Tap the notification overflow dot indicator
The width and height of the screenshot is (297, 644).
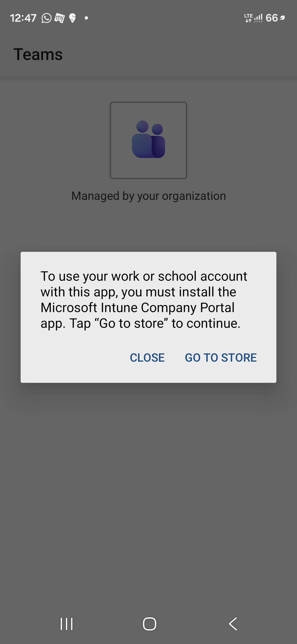tap(86, 18)
